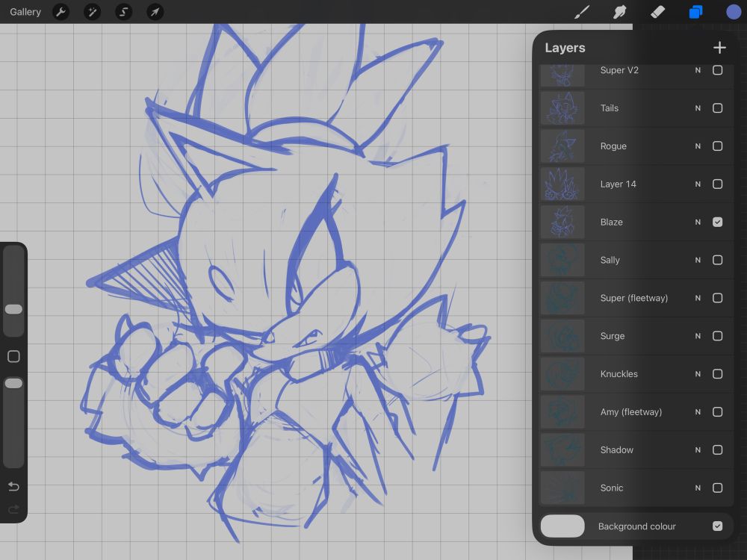Open blend mode N for Super V2
The image size is (747, 560).
tap(698, 70)
